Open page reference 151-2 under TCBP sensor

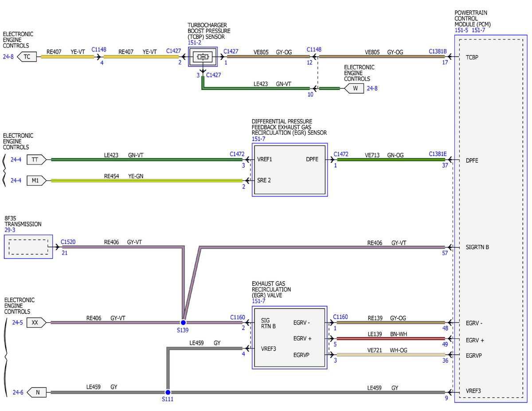[195, 43]
